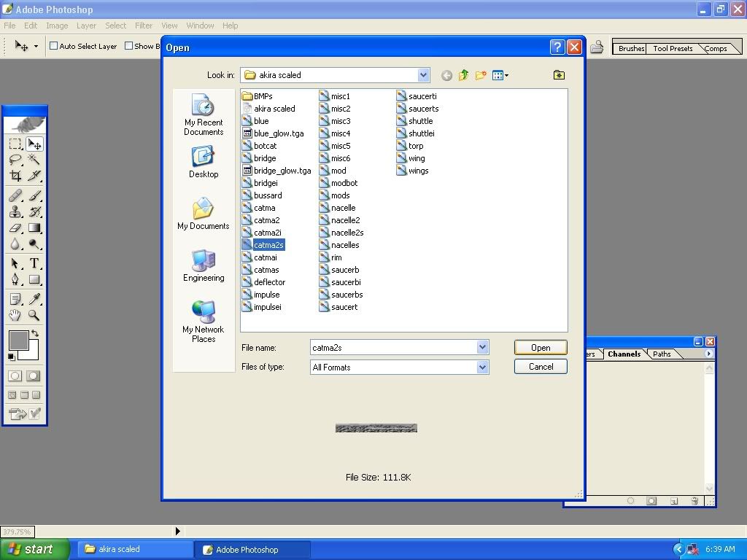This screenshot has width=747, height=560.
Task: Click Create New Folder icon in dialog
Action: (481, 75)
